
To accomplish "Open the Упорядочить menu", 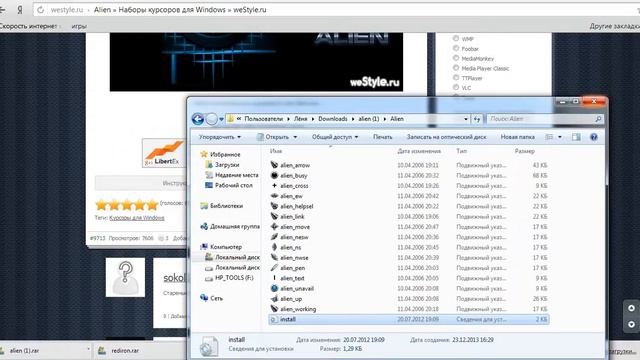I will (x=220, y=137).
